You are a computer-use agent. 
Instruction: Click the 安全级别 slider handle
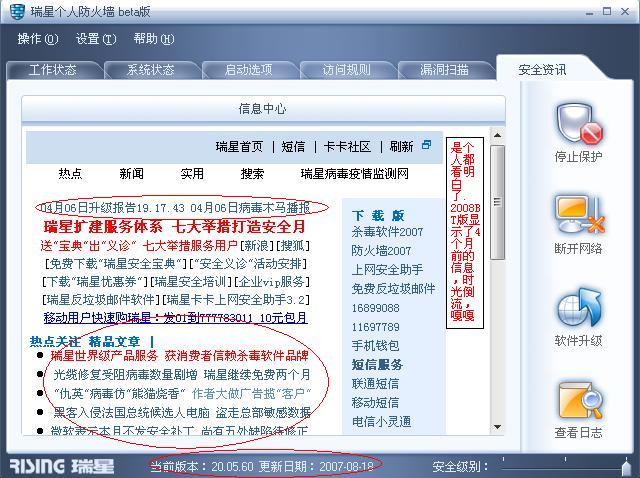click(x=626, y=466)
